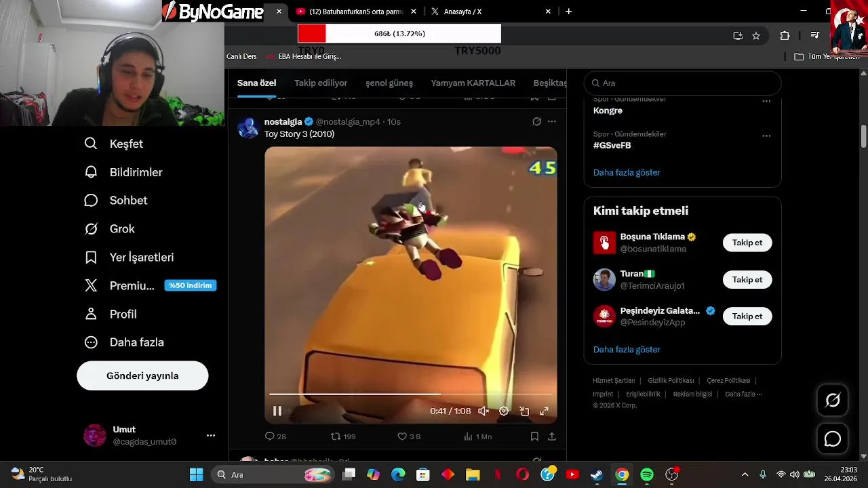Switch to Sana özel tab
This screenshot has width=868, height=488.
pos(256,83)
